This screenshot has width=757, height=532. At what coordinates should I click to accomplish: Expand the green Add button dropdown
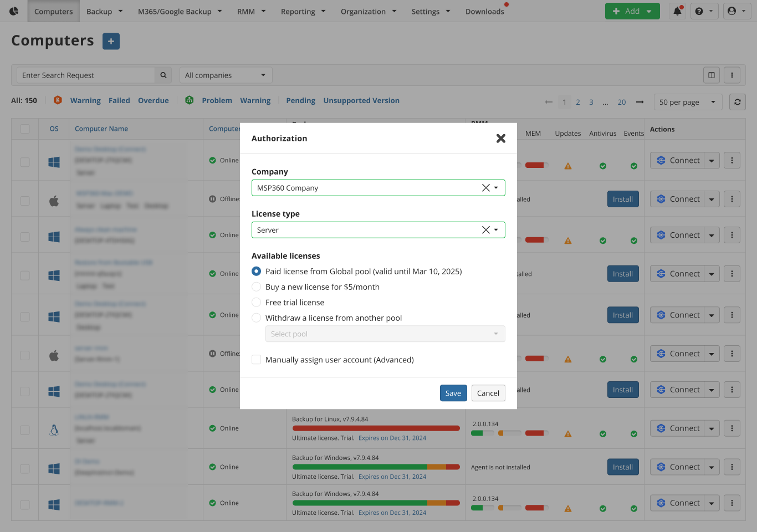649,11
